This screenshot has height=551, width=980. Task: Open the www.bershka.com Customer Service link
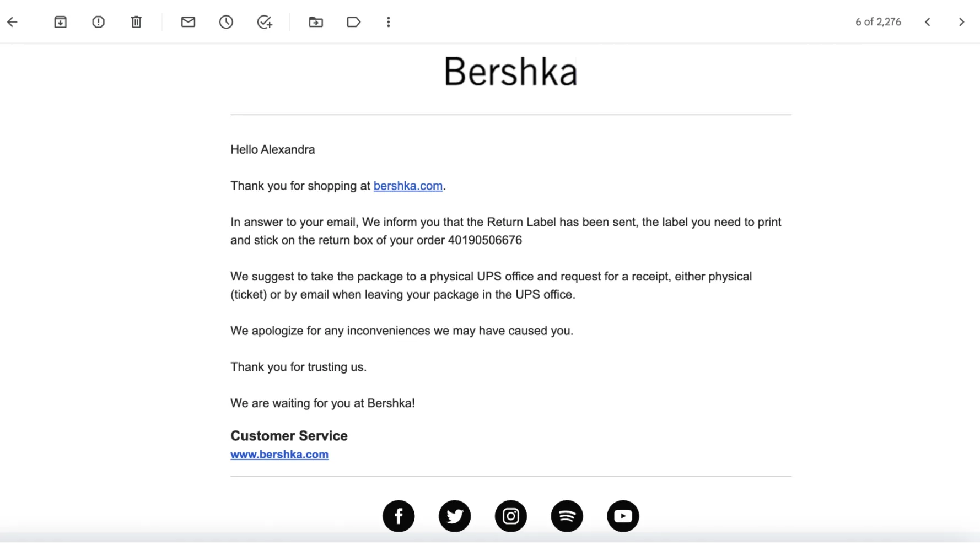[x=279, y=455]
